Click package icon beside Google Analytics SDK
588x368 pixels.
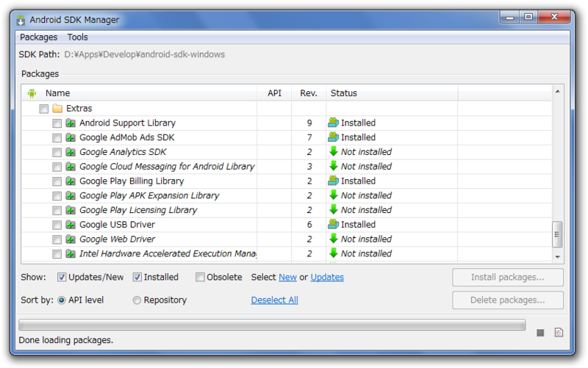coord(71,152)
